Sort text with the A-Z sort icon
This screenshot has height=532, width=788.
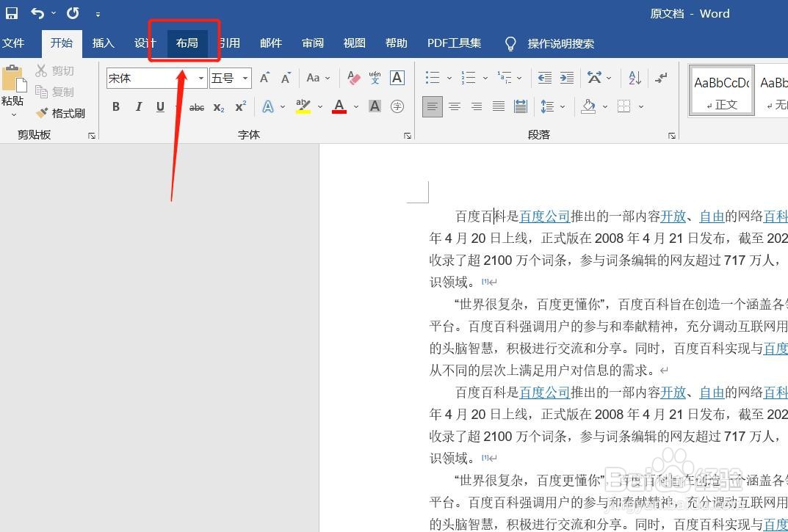click(x=635, y=78)
